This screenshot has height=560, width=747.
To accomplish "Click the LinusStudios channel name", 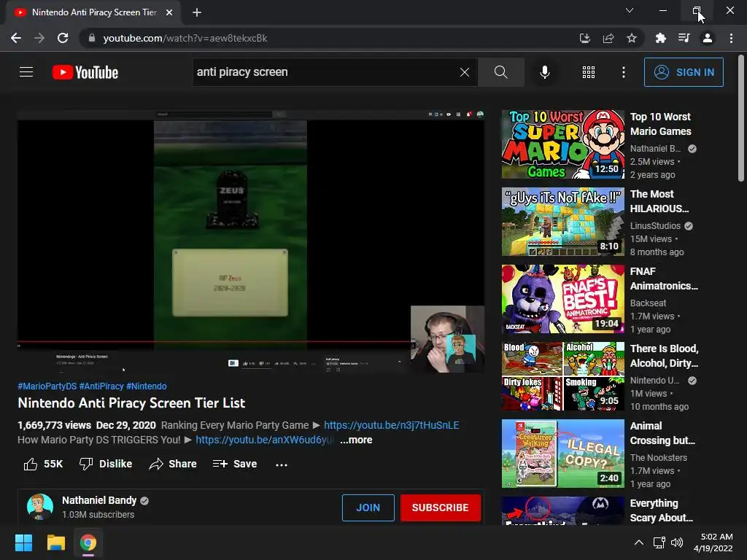I will tap(655, 226).
